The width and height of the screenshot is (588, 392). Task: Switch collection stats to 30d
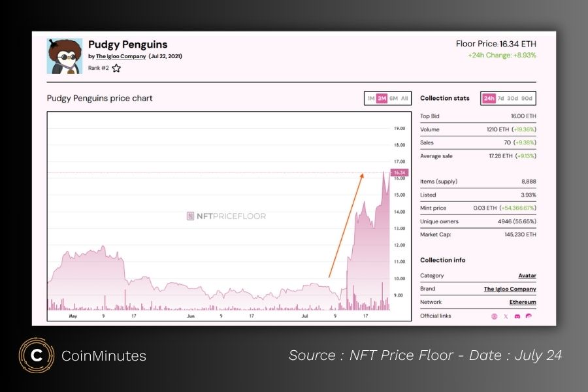512,98
